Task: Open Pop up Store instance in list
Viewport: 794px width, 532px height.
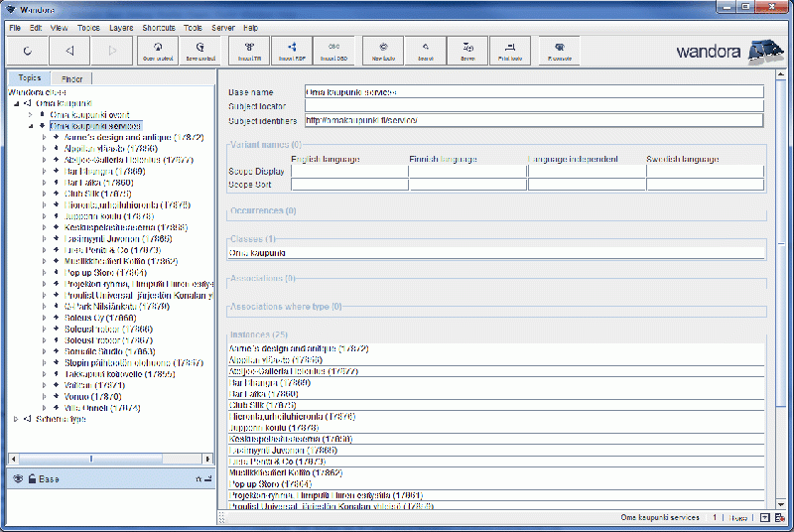Action: coord(261,483)
